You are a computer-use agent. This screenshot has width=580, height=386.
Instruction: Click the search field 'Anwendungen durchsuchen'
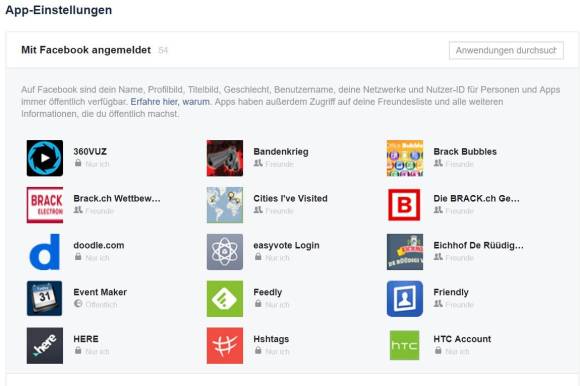coord(506,50)
